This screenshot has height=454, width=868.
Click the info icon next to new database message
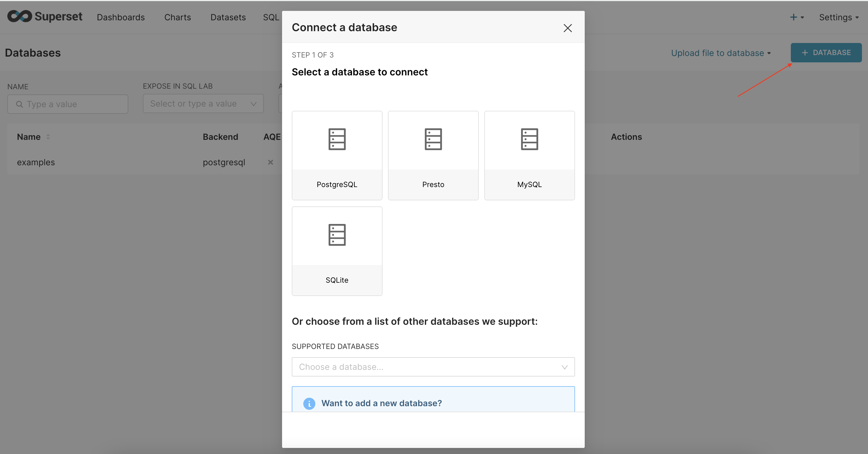pyautogui.click(x=309, y=403)
